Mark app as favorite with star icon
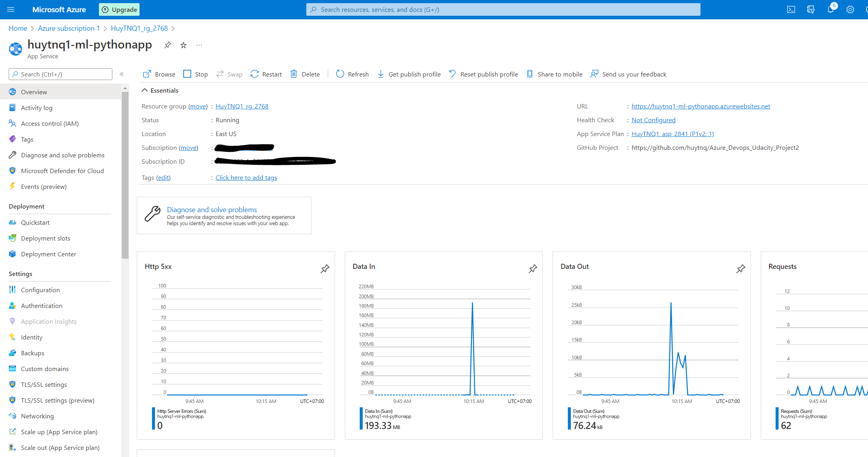Viewport: 868px width, 457px height. click(183, 45)
